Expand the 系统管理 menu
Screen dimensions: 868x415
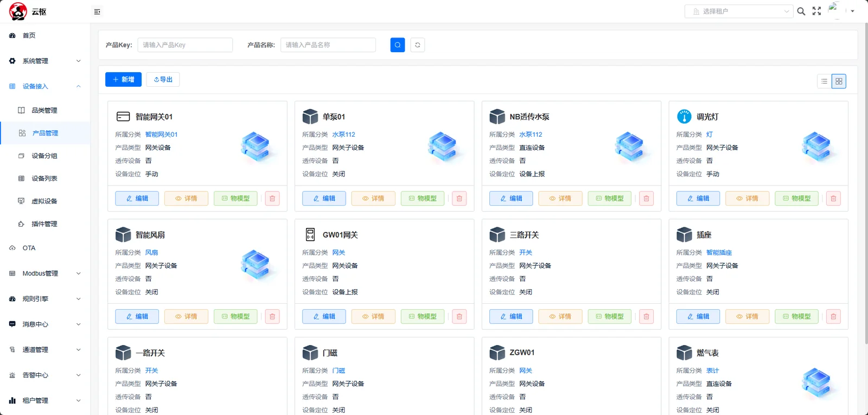(45, 61)
